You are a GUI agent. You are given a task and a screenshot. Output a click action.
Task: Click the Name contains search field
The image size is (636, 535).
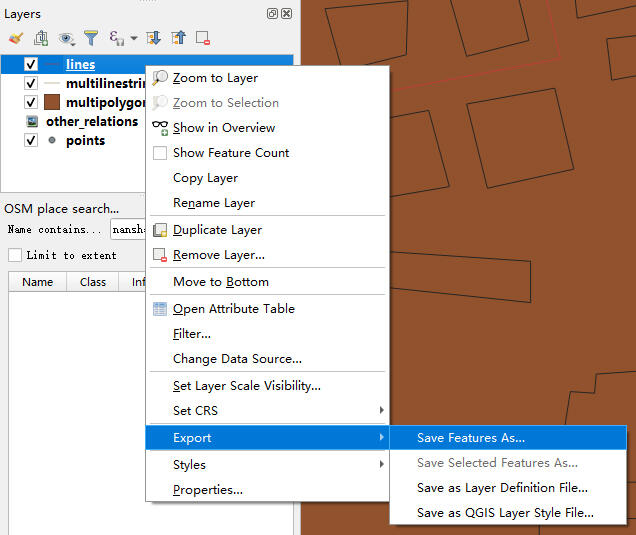pos(128,230)
